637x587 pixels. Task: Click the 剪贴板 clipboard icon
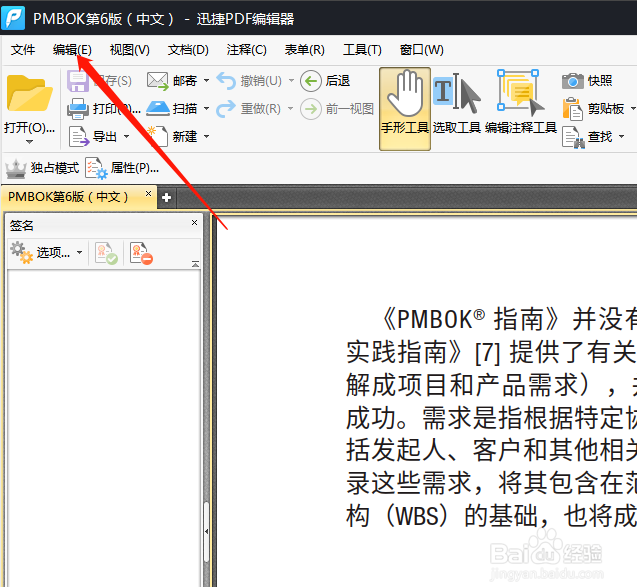point(573,109)
